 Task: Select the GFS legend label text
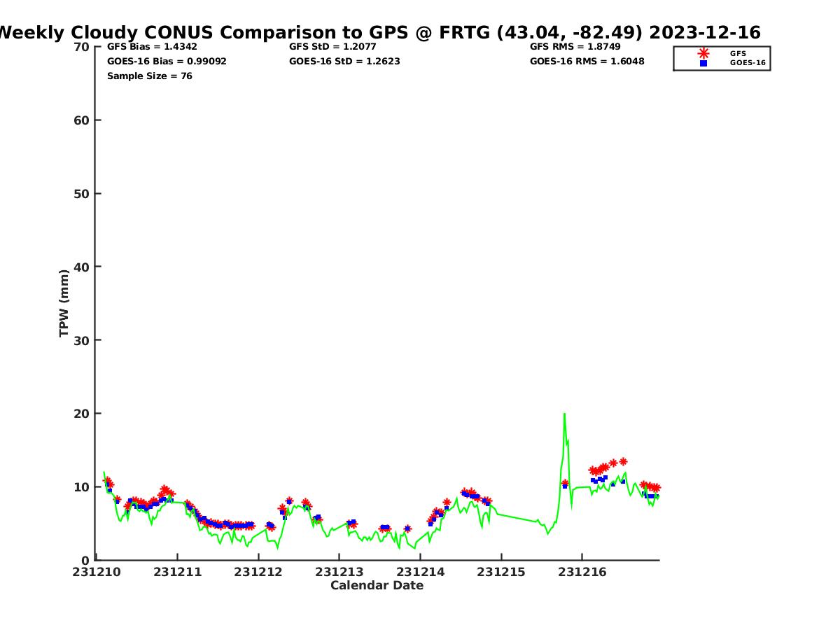click(738, 53)
